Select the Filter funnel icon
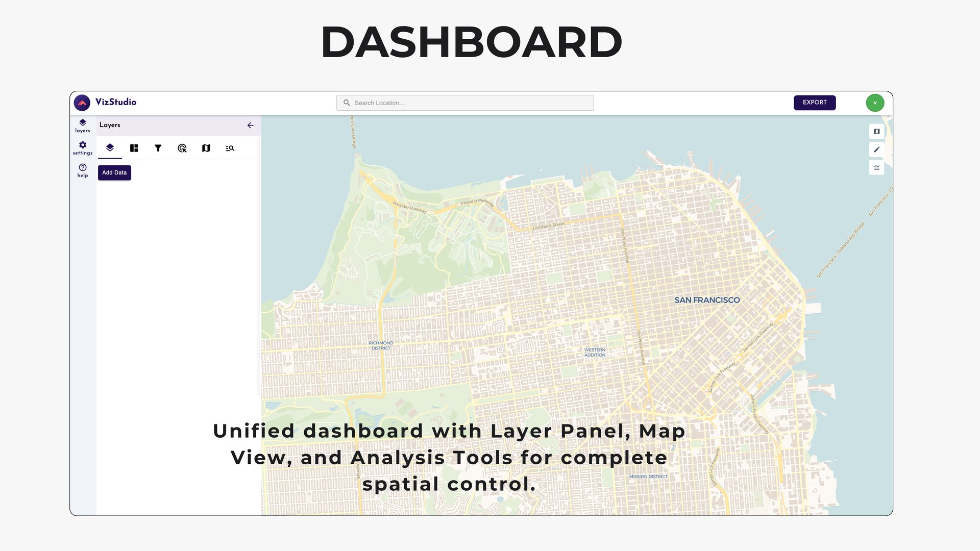This screenshot has height=551, width=980. [158, 148]
